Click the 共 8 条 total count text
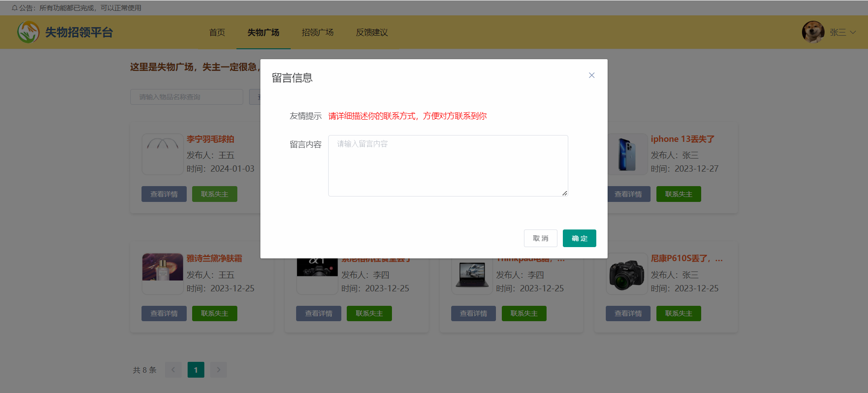The height and width of the screenshot is (393, 868). 145,370
